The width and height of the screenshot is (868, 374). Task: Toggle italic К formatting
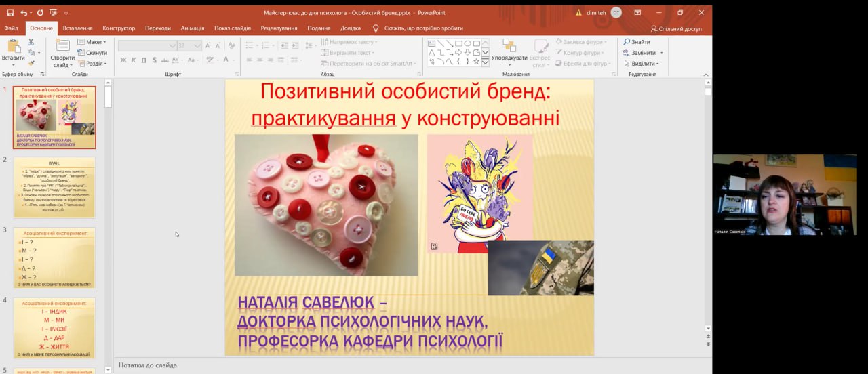[134, 60]
